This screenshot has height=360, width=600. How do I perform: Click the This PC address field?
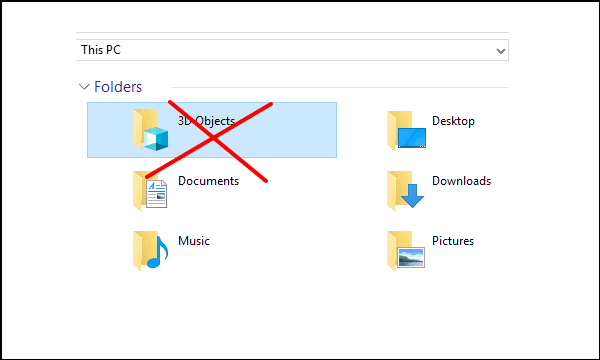tap(292, 50)
